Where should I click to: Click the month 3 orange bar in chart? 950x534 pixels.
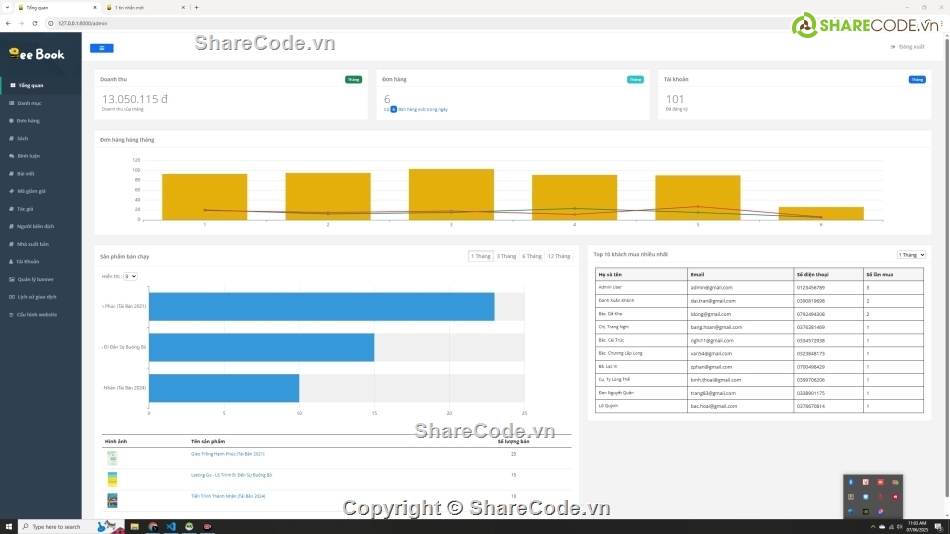451,194
